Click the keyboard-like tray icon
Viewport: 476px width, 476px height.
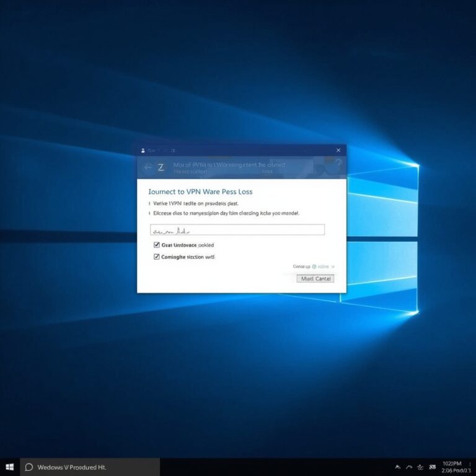pyautogui.click(x=433, y=467)
